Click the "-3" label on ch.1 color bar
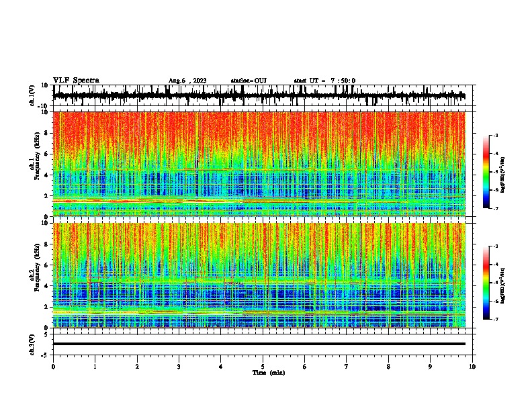This screenshot has height=411, width=532. (x=496, y=135)
